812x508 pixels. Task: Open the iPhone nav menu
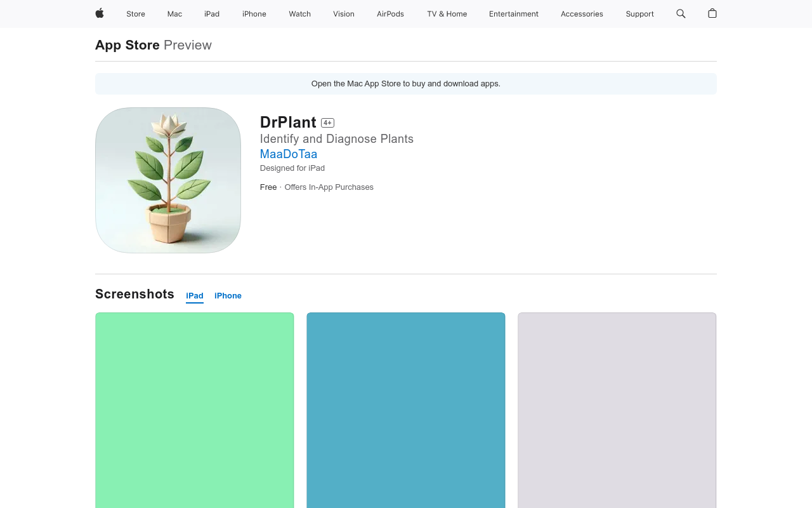[254, 14]
